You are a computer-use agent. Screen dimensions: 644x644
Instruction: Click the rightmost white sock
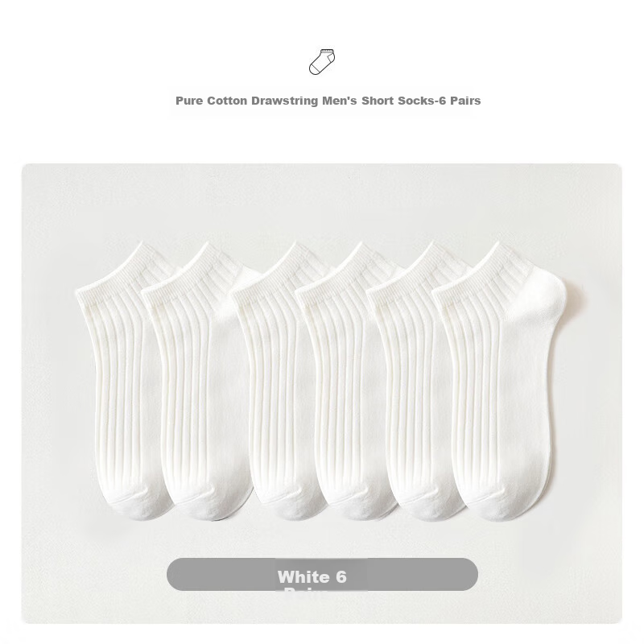(x=499, y=382)
